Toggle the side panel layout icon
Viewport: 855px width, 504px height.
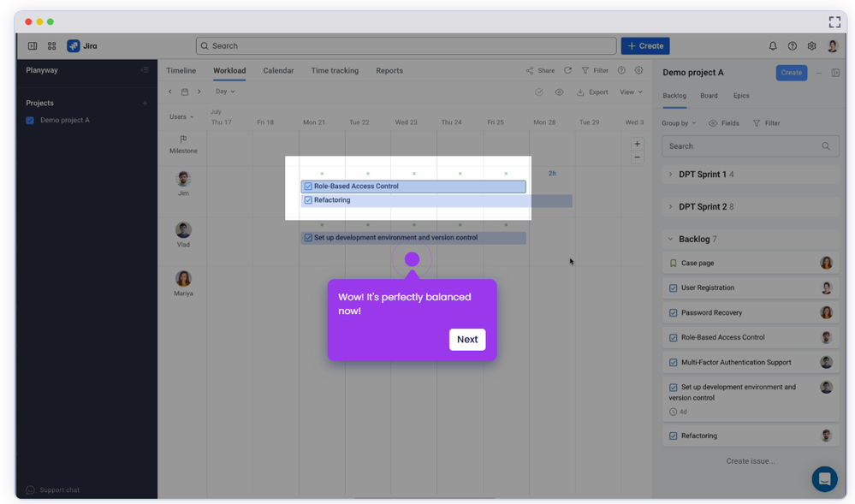click(x=835, y=73)
